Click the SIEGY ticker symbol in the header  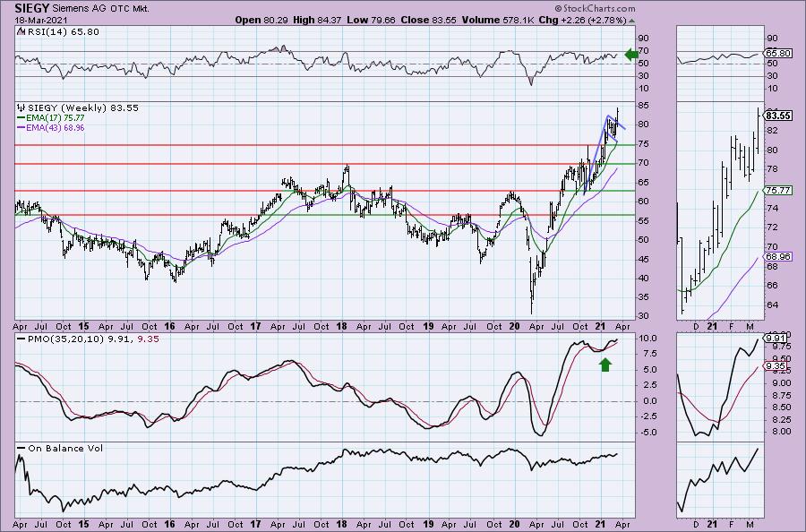(32, 8)
